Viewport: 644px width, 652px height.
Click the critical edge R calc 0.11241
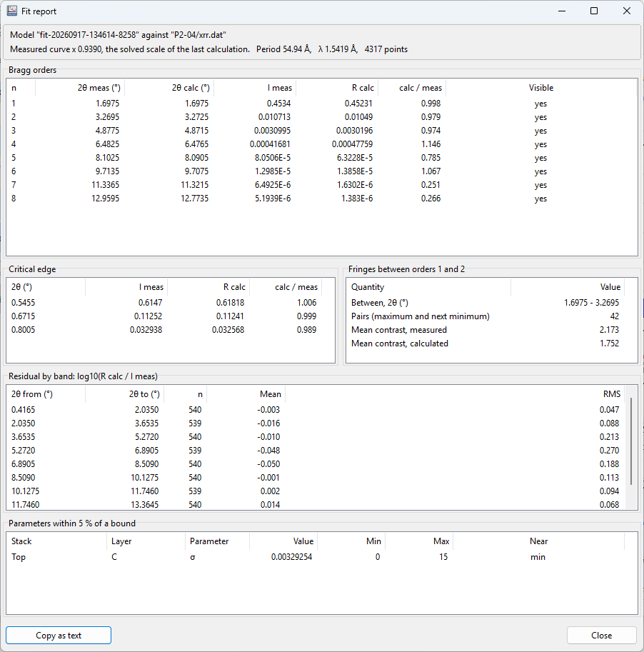tap(230, 316)
